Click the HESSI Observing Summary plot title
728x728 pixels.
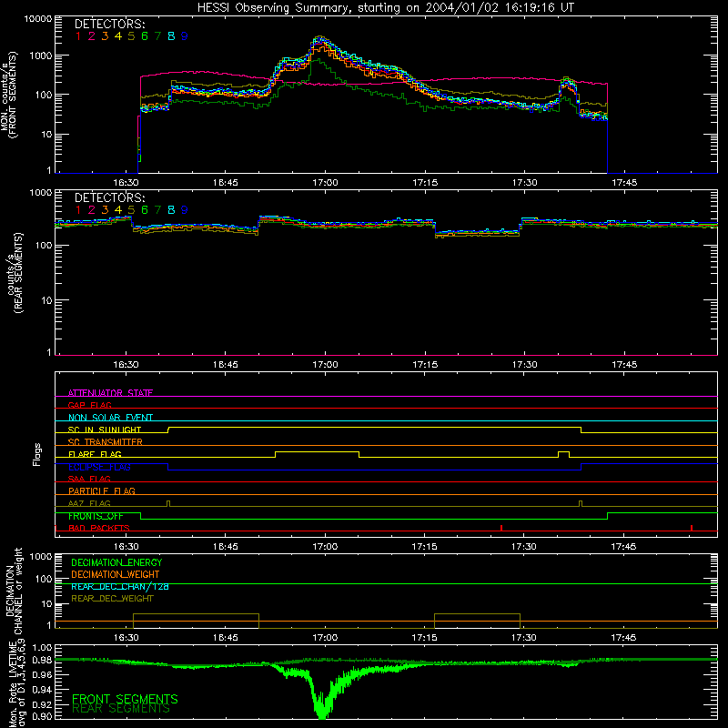click(x=386, y=8)
